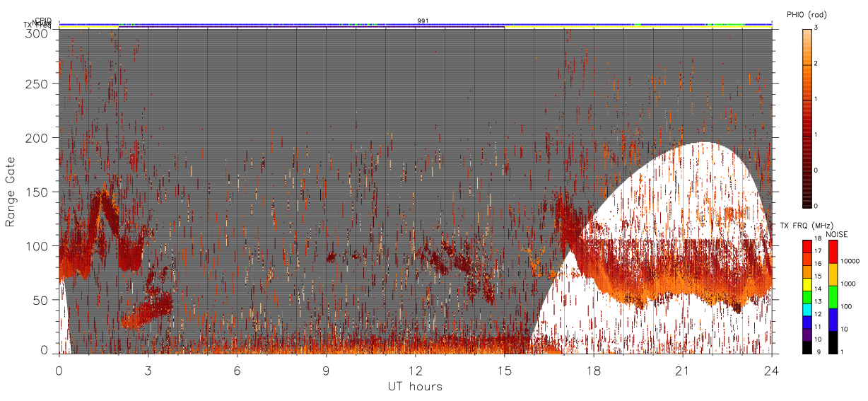The image size is (868, 401).
Task: Click the black NOISE swatch between 1 and 10
Action: click(x=833, y=342)
